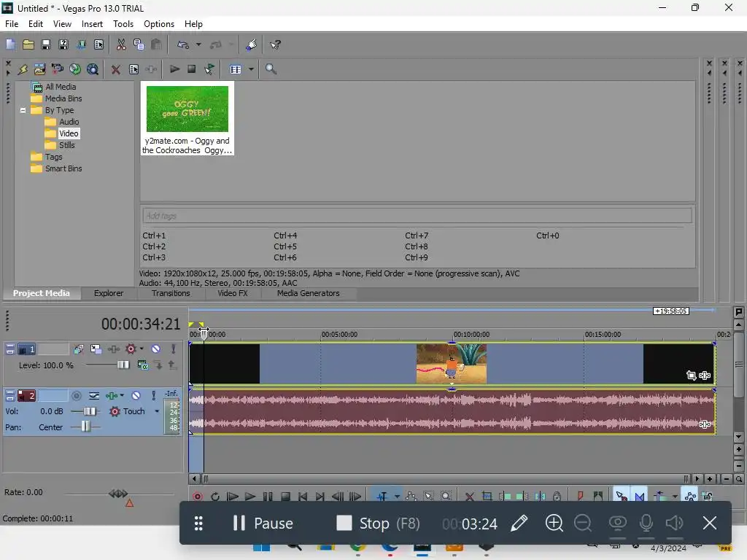The width and height of the screenshot is (747, 560).
Task: Open the Insert menu
Action: tap(92, 24)
